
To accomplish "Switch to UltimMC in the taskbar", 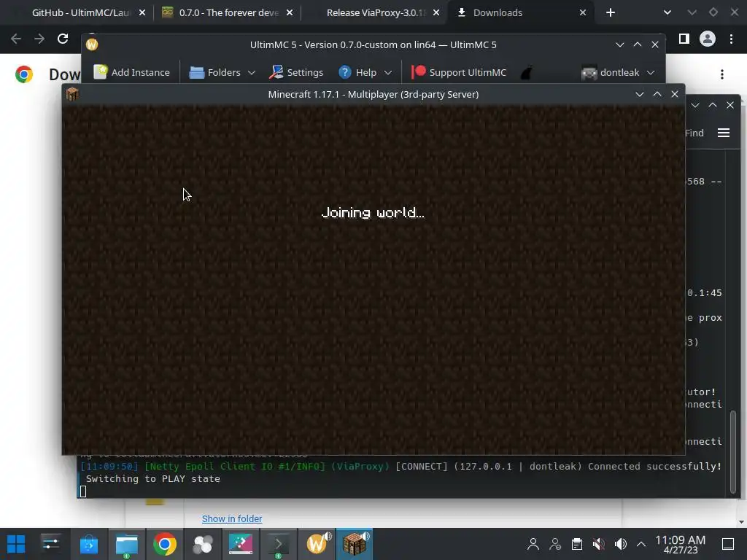I will (x=317, y=544).
